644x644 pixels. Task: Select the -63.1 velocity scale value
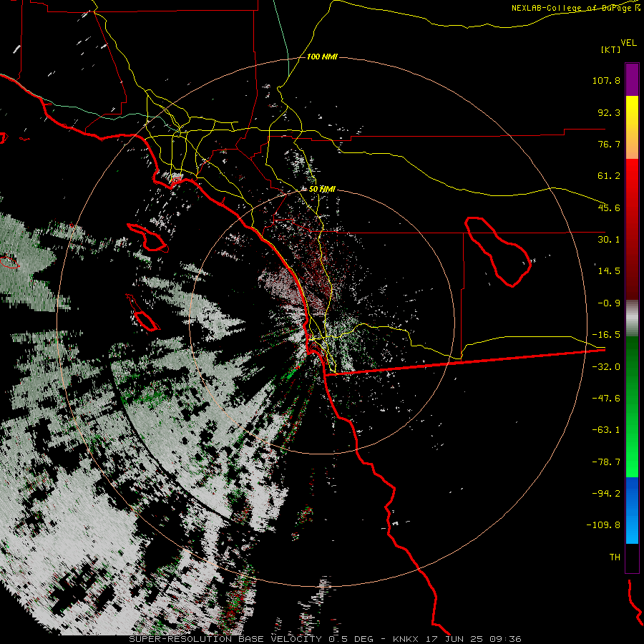[x=606, y=430]
